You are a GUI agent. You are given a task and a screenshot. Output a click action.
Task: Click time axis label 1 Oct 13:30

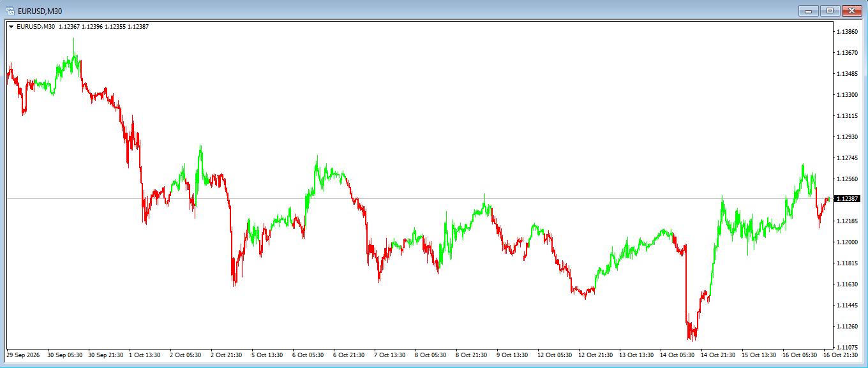[x=146, y=355]
